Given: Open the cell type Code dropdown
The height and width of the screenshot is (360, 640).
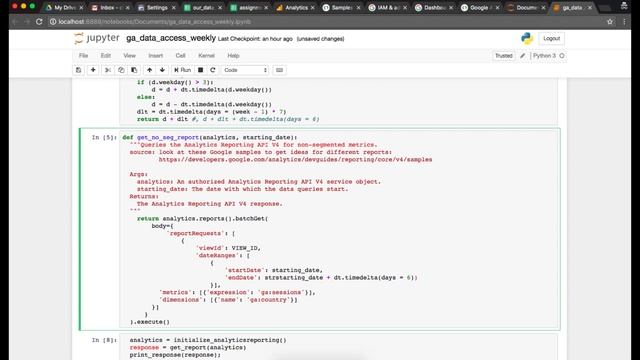Looking at the screenshot, I should click(245, 70).
